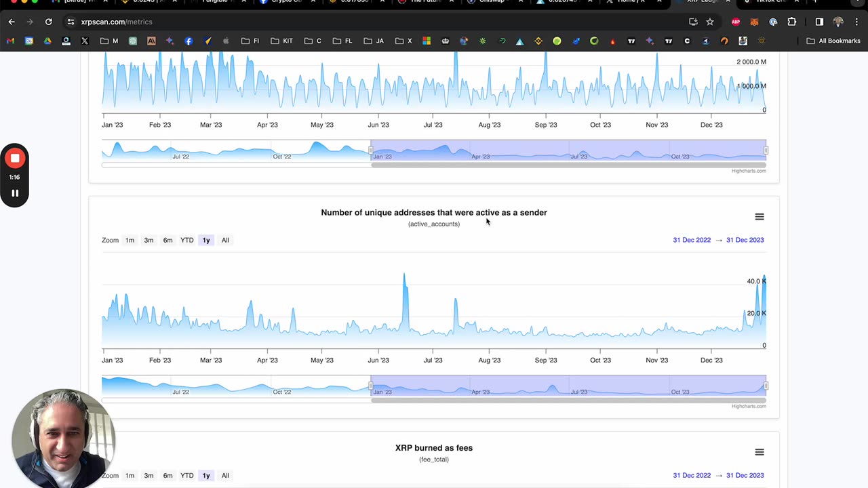Open the Google Drive bookmark

[47, 41]
